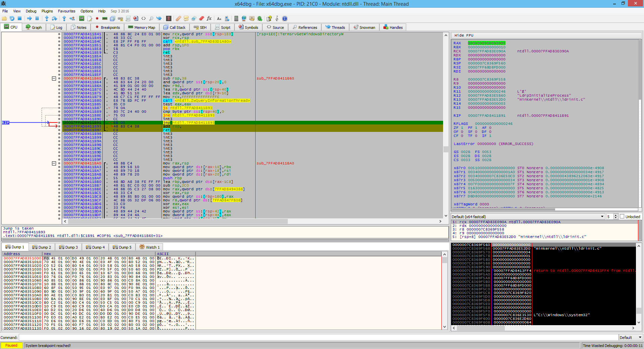Collapse function sub_7FFAD8411BA0 fold box

54,163
